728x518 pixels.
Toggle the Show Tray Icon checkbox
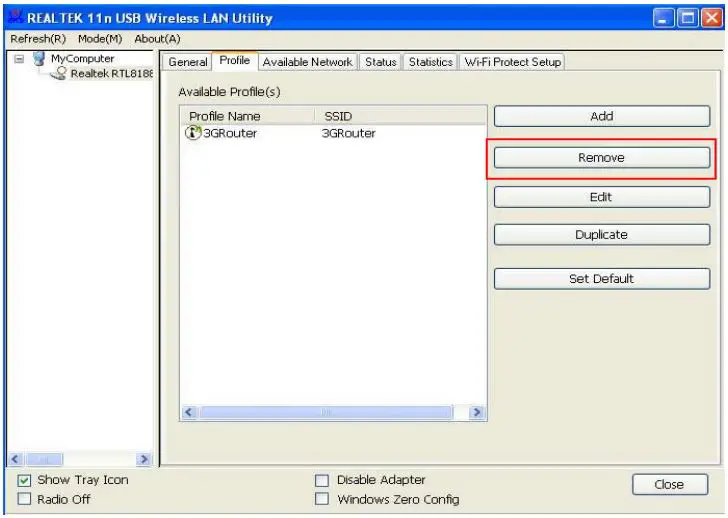24,480
